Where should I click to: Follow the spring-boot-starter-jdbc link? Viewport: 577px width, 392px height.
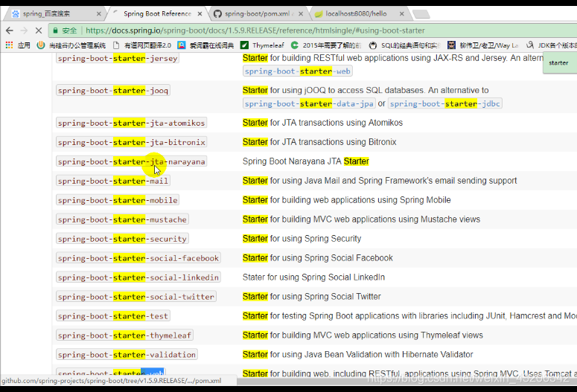pos(445,103)
